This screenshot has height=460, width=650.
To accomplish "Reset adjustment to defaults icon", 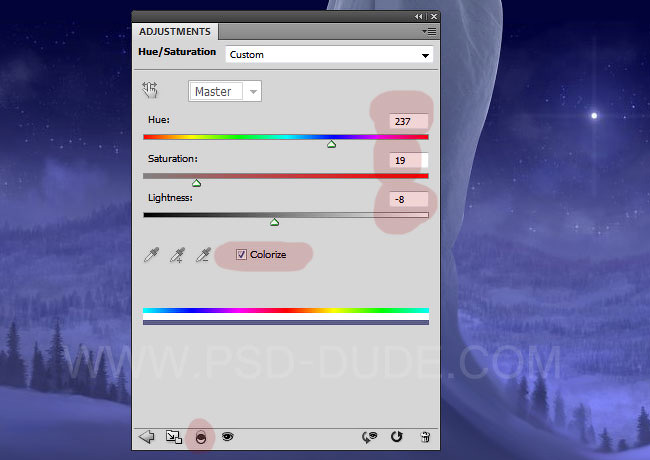I will [x=397, y=436].
